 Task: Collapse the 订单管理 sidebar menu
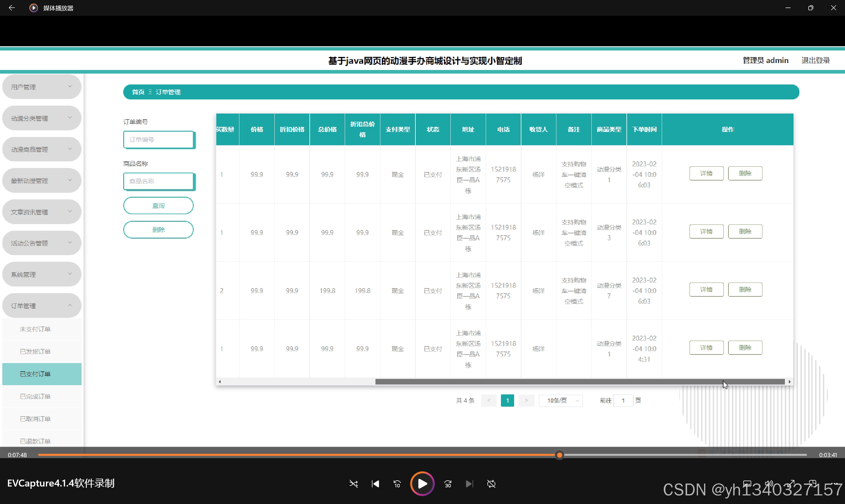42,306
